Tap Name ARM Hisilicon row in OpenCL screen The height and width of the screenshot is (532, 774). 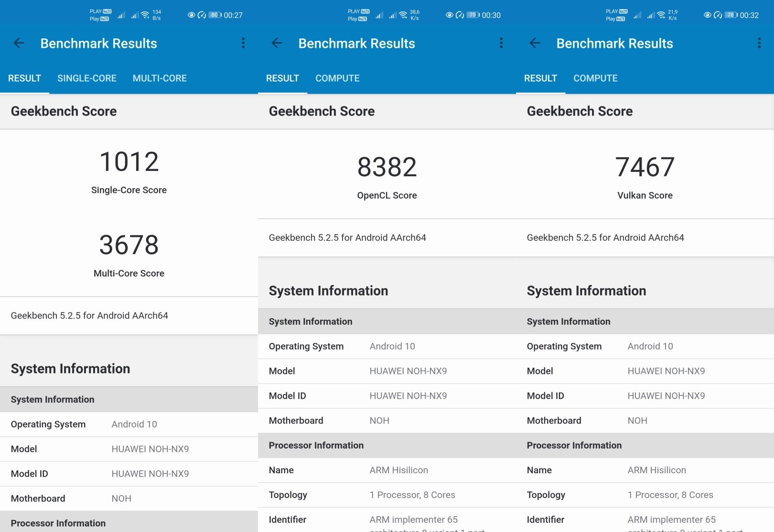(387, 470)
